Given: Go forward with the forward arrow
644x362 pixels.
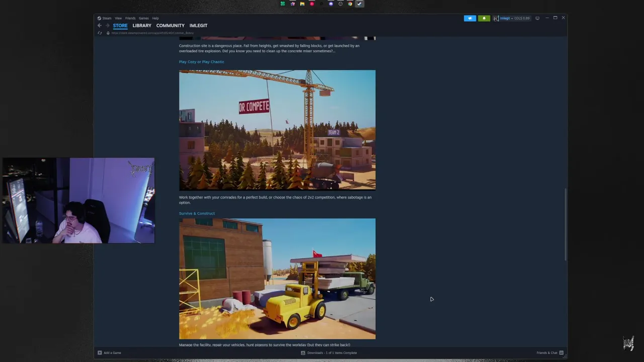Looking at the screenshot, I should click(107, 26).
